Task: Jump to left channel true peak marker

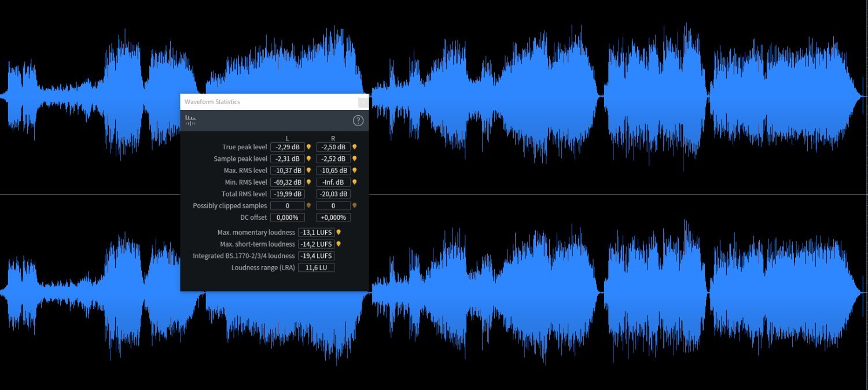Action: click(x=308, y=147)
